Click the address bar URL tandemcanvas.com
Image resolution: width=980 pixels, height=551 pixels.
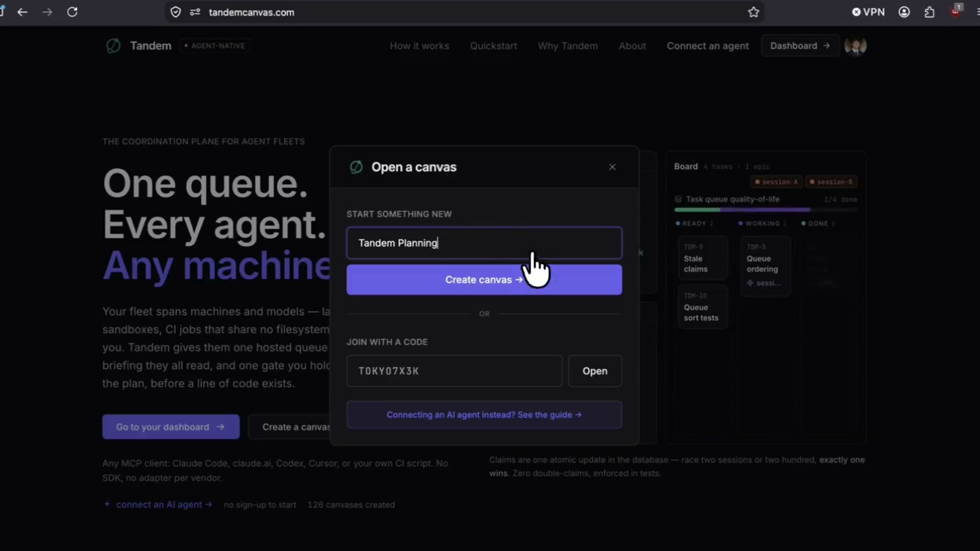251,12
